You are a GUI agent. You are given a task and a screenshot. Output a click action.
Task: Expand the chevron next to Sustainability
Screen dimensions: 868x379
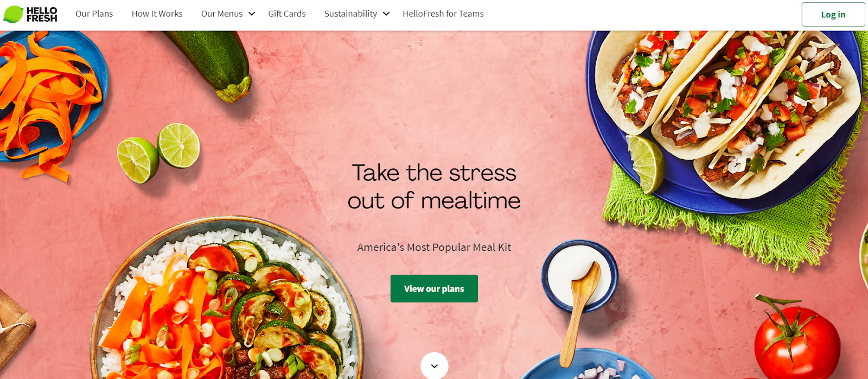[x=386, y=14]
